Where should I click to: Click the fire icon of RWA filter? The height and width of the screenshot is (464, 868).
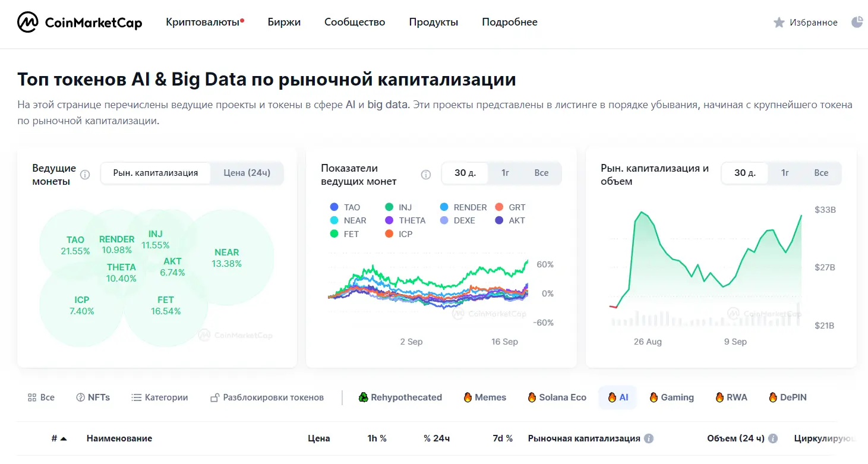pyautogui.click(x=719, y=397)
